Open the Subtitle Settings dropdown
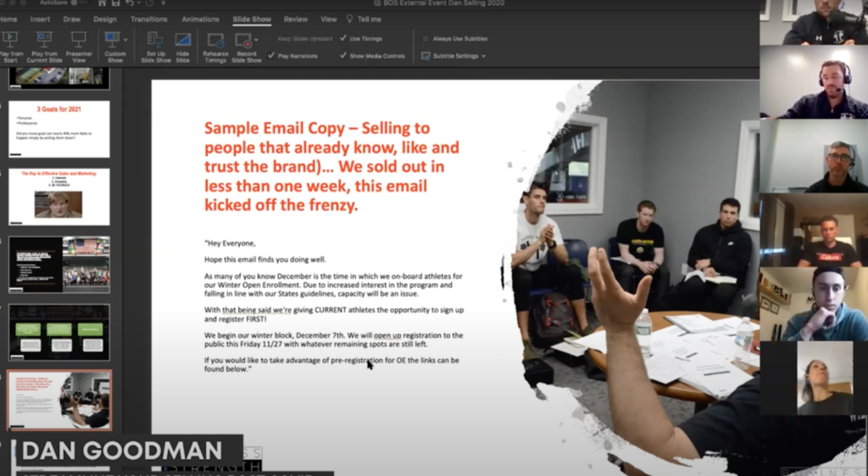868x476 pixels. pos(454,56)
